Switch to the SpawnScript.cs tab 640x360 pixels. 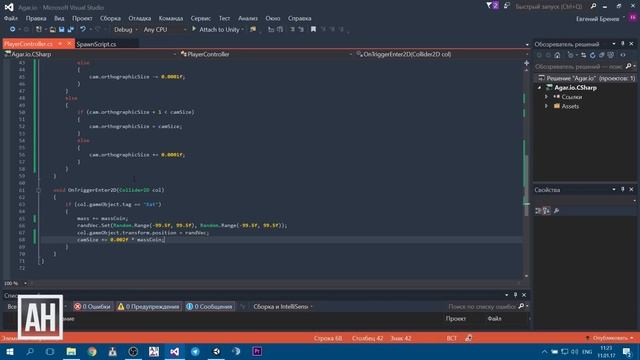pos(96,44)
